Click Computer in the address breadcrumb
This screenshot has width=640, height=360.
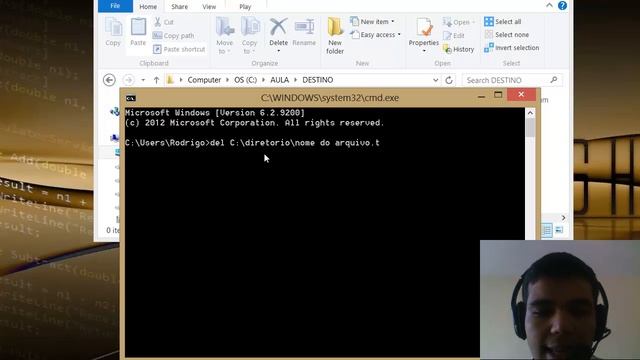204,80
